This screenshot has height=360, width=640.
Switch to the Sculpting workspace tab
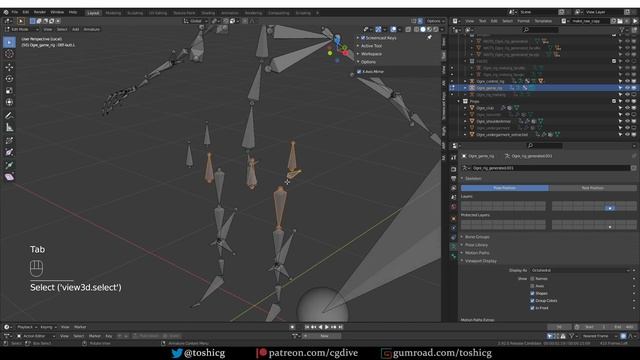[135, 13]
